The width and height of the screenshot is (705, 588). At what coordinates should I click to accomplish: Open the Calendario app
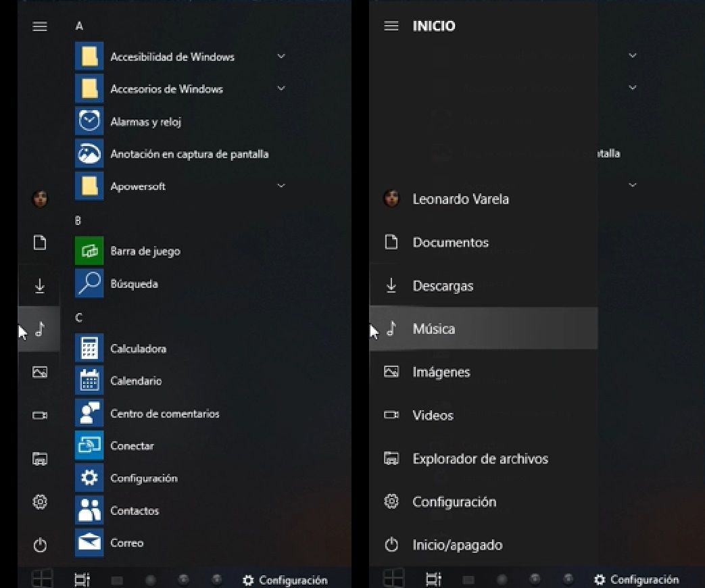point(135,381)
